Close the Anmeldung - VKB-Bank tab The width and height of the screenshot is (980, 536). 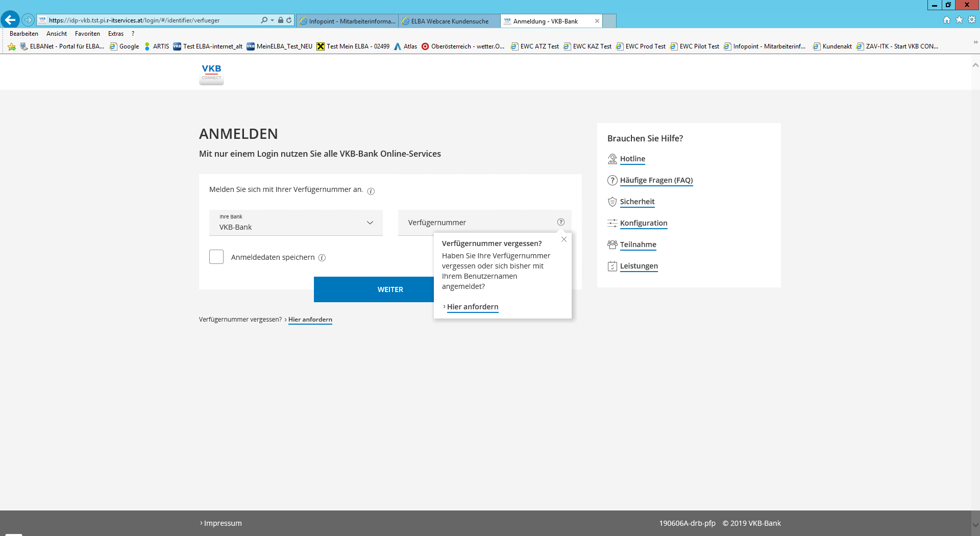click(x=597, y=21)
